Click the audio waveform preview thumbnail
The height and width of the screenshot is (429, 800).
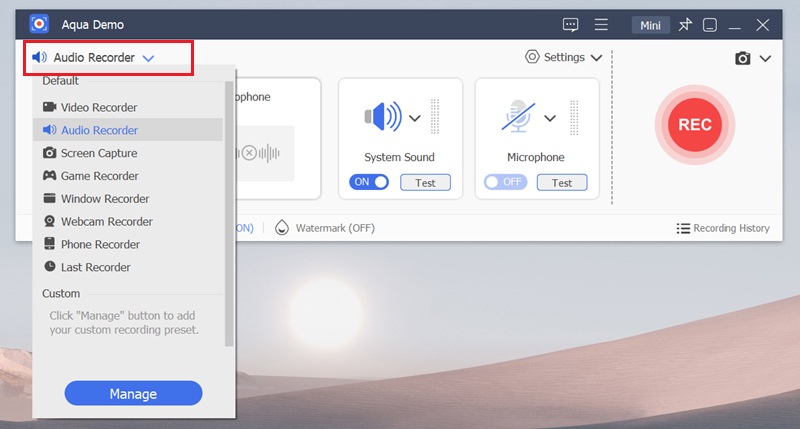265,153
